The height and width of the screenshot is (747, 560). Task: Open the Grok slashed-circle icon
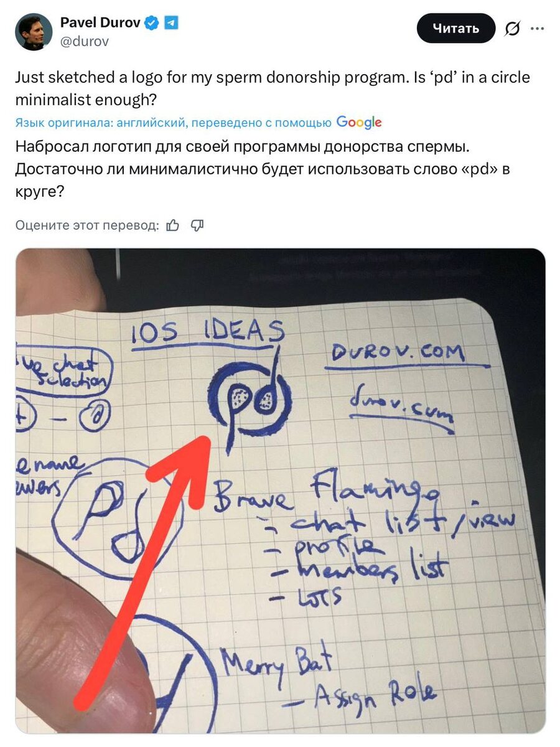click(x=512, y=29)
